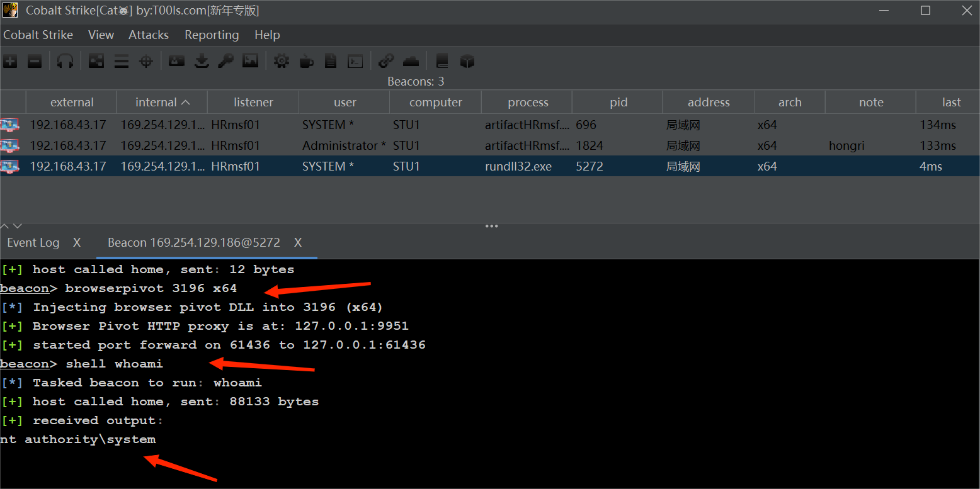
Task: Collapse the top pane with the up arrow
Action: click(x=5, y=226)
